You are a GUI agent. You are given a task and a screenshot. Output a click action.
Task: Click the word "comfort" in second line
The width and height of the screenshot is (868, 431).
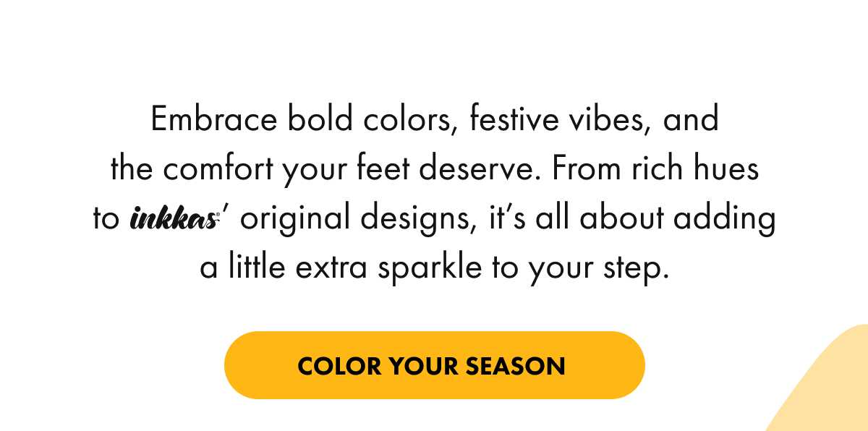pos(226,170)
